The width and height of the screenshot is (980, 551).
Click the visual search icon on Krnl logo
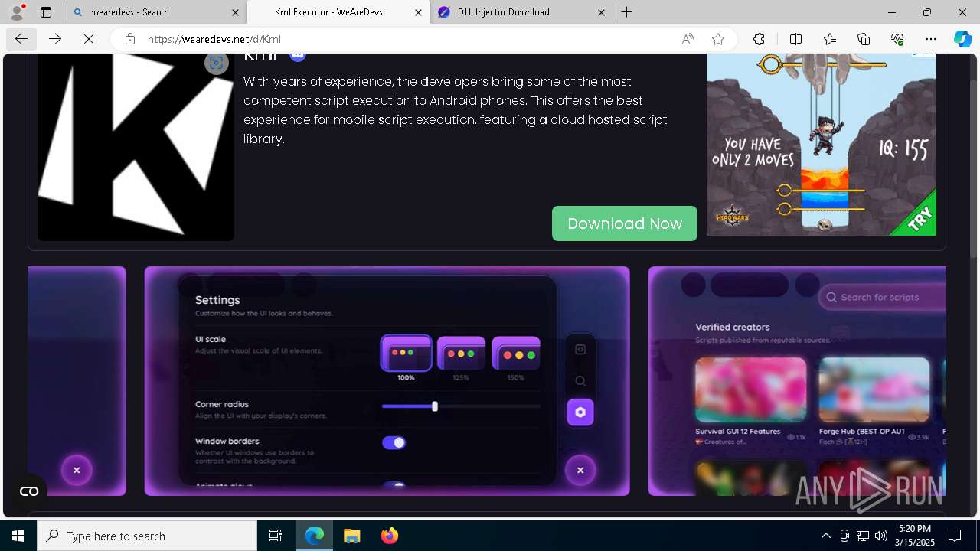coord(217,64)
